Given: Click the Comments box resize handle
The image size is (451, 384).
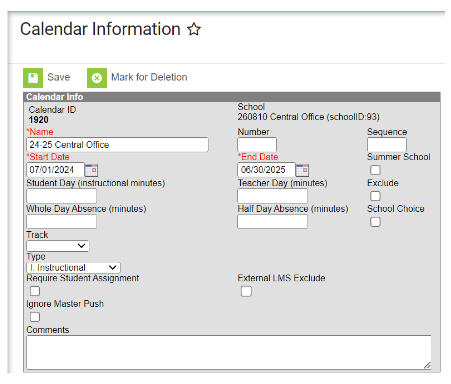Looking at the screenshot, I should pos(427,365).
